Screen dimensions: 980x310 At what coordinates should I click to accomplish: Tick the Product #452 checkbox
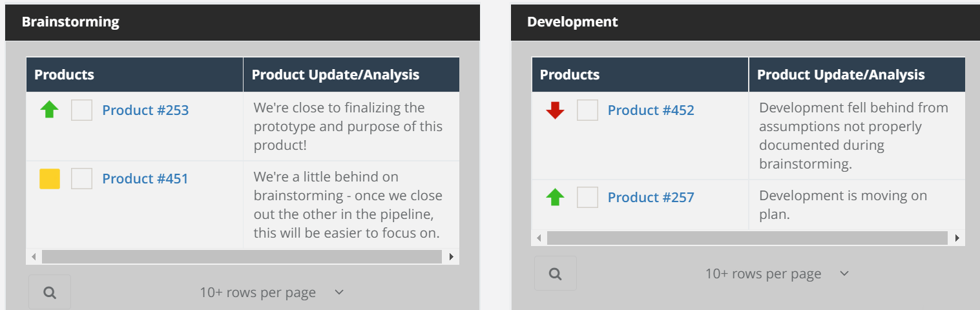pyautogui.click(x=587, y=110)
